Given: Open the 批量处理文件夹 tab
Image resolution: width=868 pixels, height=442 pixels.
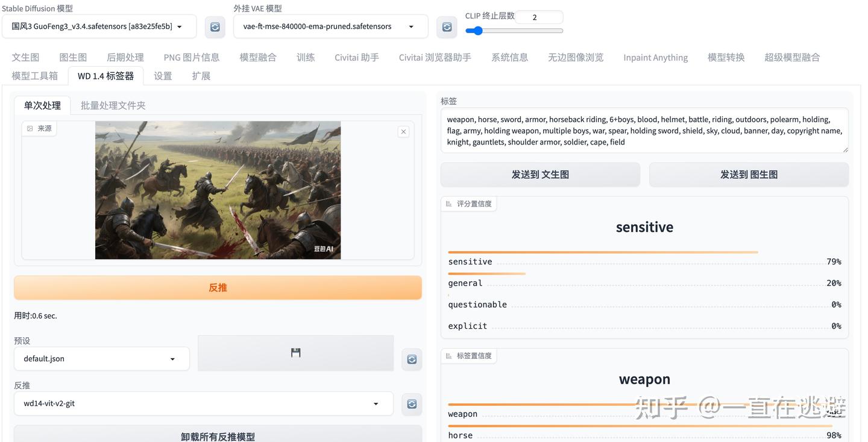Looking at the screenshot, I should 113,105.
